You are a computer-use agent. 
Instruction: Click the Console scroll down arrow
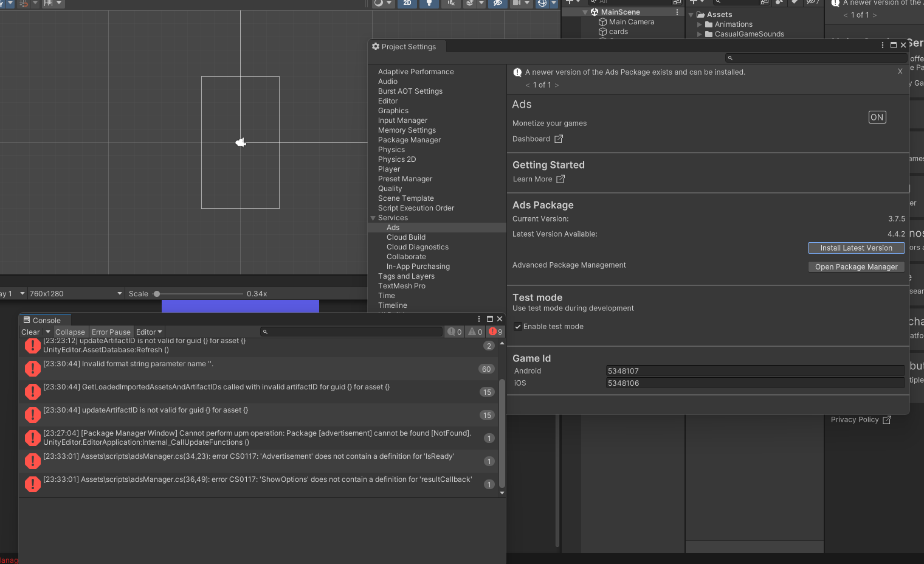click(x=502, y=493)
